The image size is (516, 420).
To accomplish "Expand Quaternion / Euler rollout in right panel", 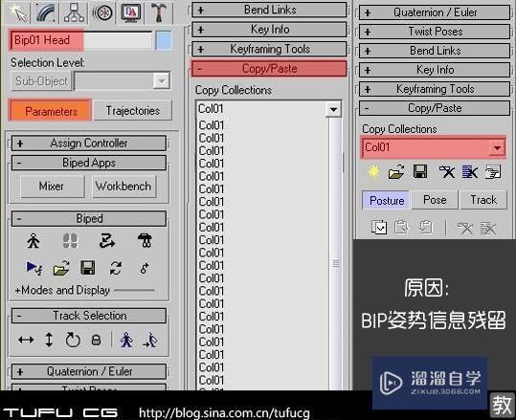I will (x=435, y=12).
